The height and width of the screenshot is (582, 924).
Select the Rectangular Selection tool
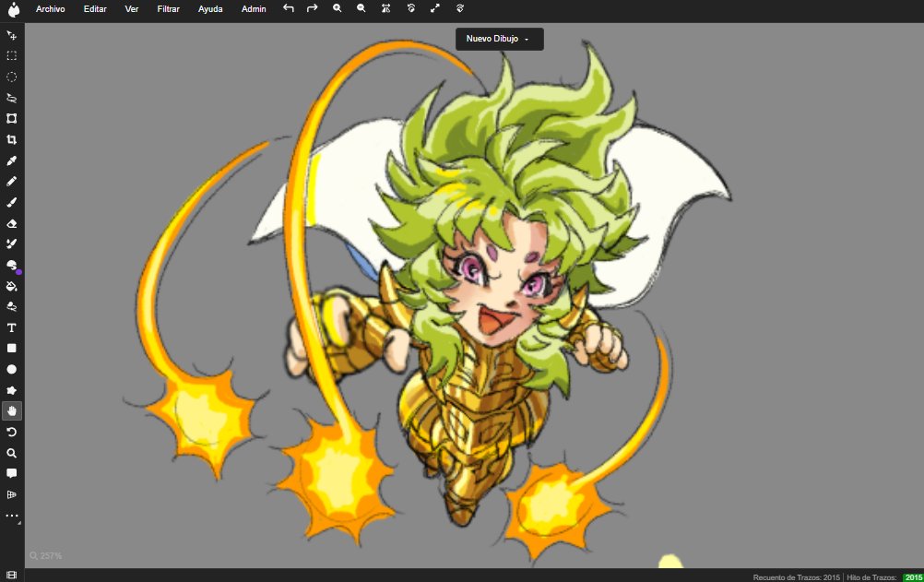(x=11, y=56)
